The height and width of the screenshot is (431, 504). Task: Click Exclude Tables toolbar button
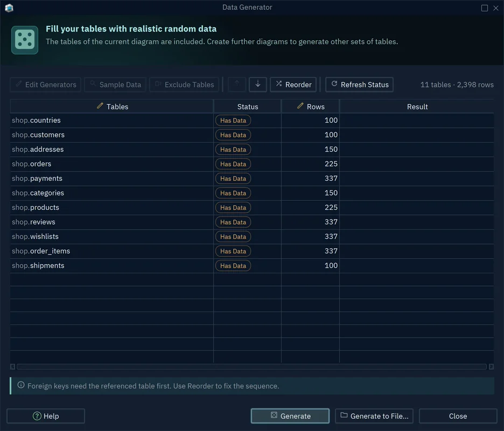(x=184, y=84)
